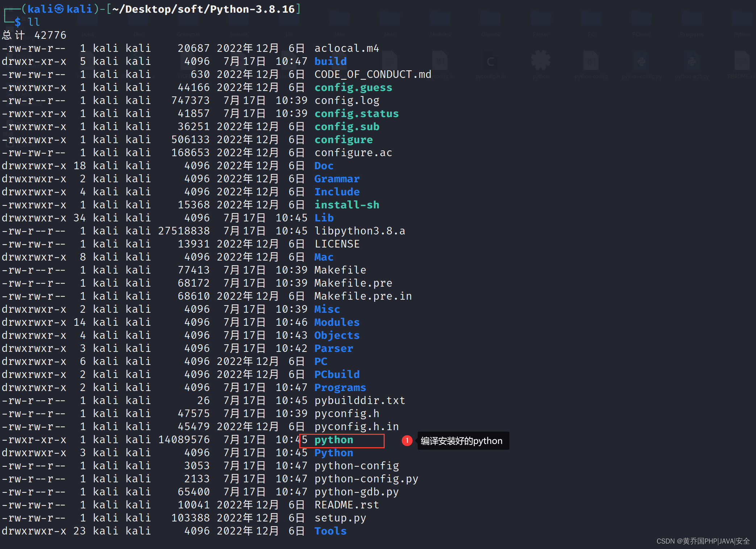Select the total 42776 summary line
756x549 pixels.
pos(34,35)
